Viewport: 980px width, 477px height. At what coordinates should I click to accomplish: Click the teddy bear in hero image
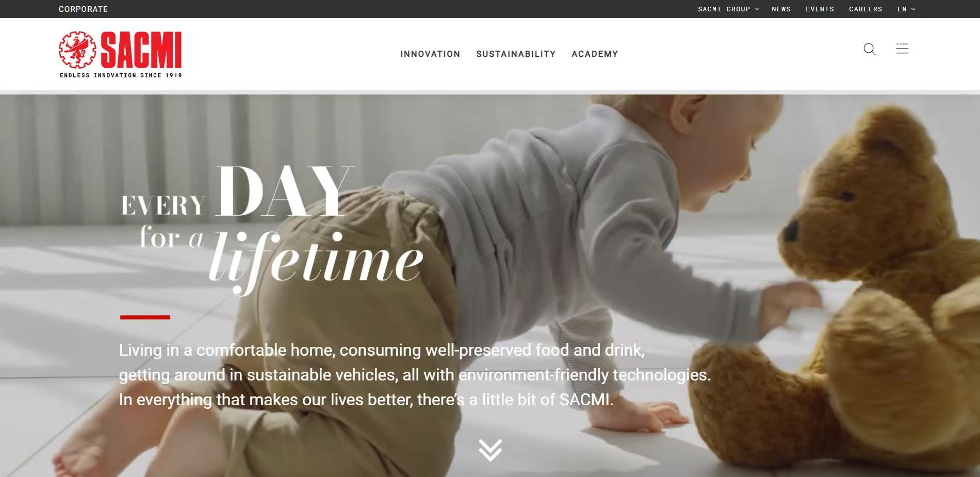872,289
